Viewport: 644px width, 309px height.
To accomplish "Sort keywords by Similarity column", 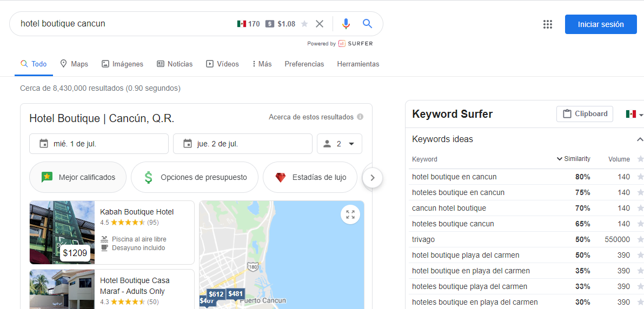I will [x=573, y=159].
